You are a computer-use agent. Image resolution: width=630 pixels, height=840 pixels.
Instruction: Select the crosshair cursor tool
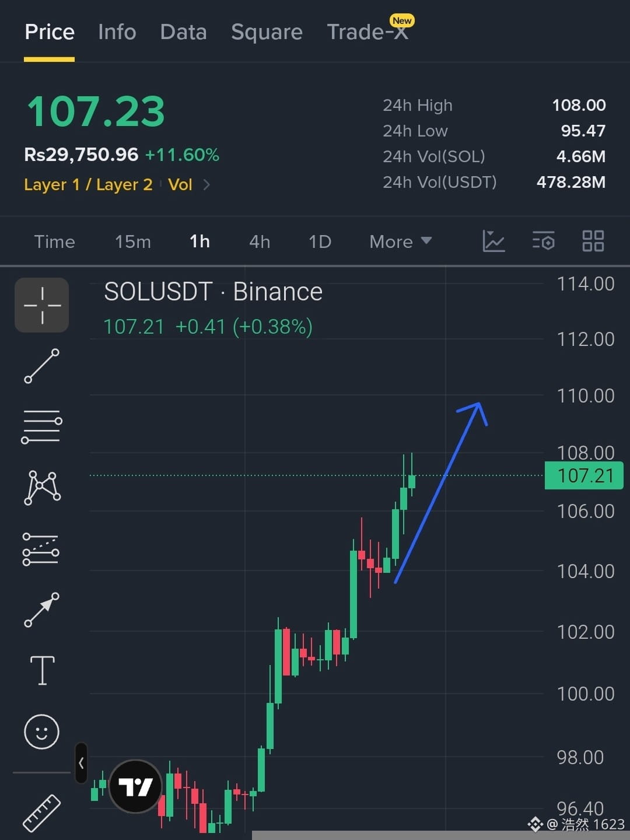coord(42,305)
